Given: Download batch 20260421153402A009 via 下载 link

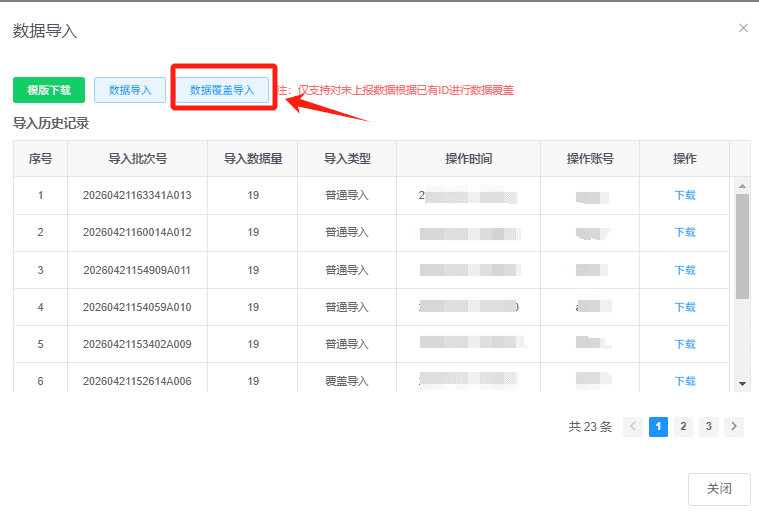Looking at the screenshot, I should point(684,344).
